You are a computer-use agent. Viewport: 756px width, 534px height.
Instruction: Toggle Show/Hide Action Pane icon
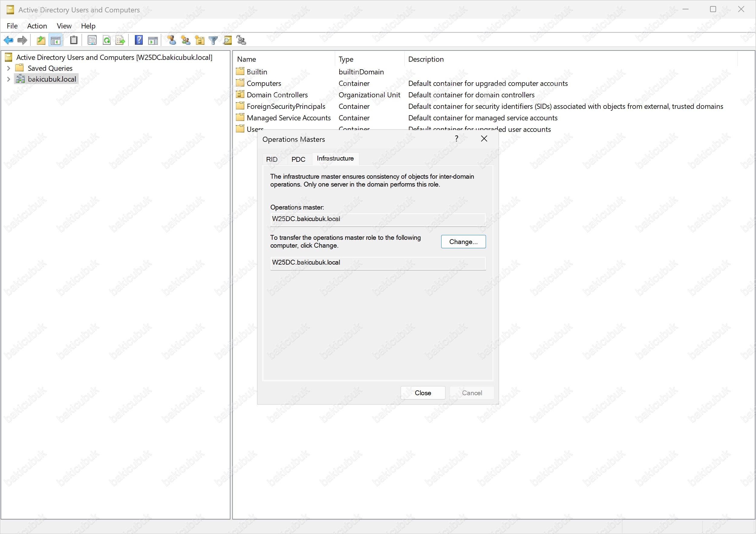[153, 40]
